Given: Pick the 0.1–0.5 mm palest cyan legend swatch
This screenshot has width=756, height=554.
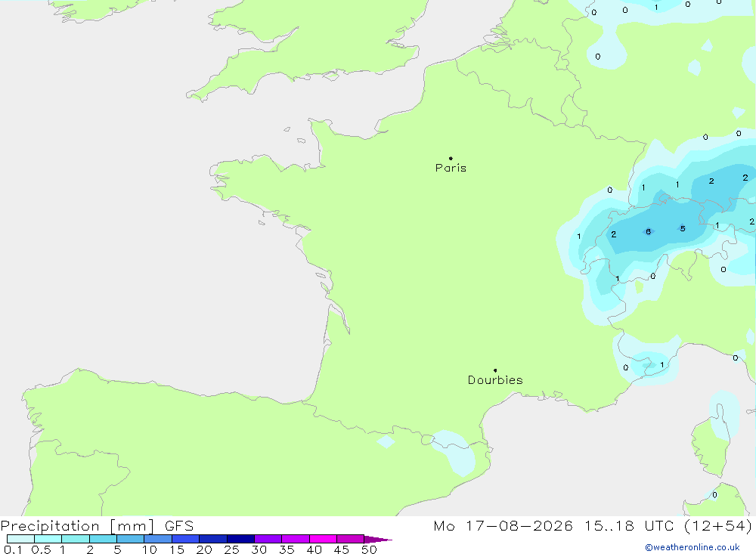Looking at the screenshot, I should click(20, 539).
